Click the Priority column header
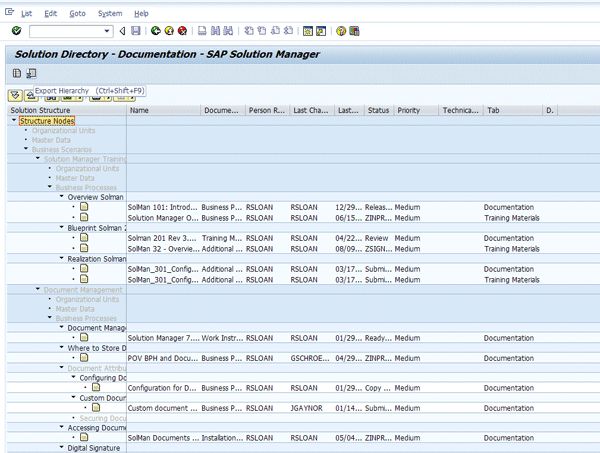The width and height of the screenshot is (600, 453). tap(408, 110)
